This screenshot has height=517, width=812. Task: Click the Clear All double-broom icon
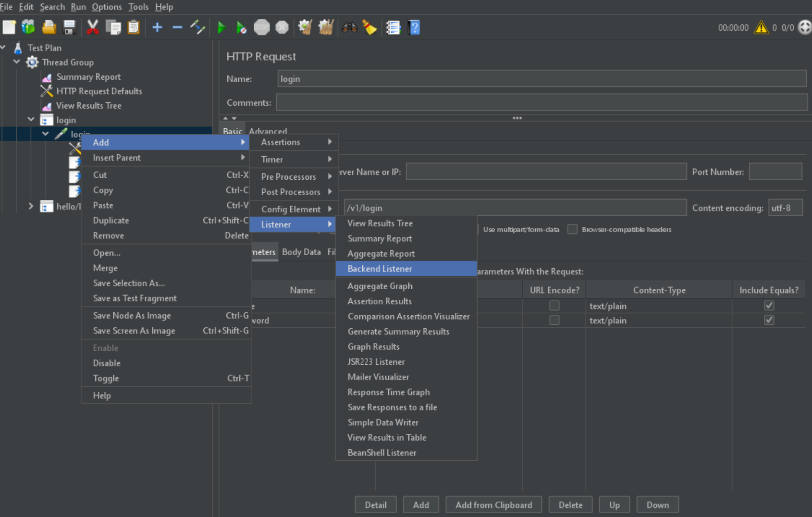[326, 27]
